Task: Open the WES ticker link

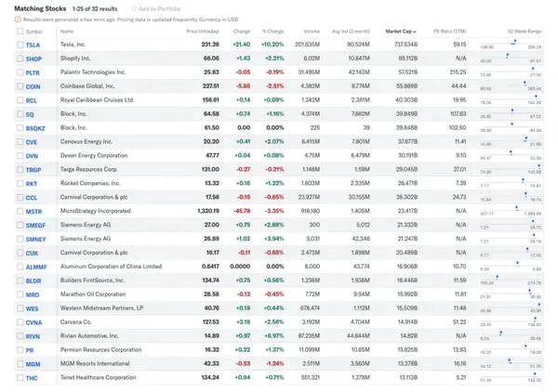Action: 32,308
